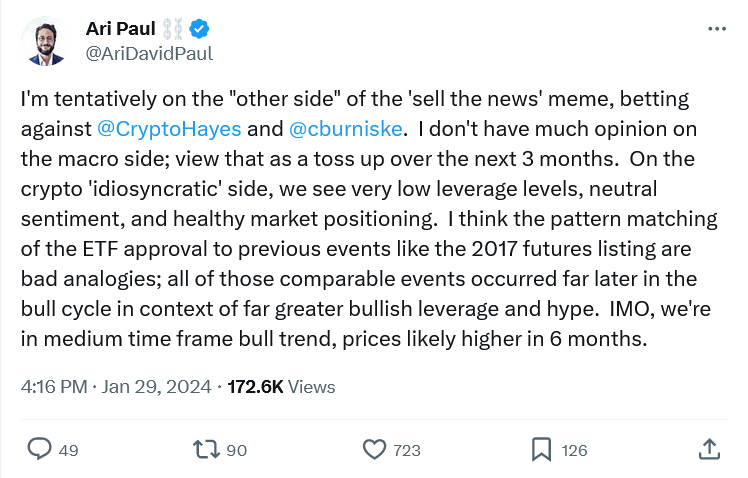Image resolution: width=748 pixels, height=478 pixels.
Task: Click the 90 reposts count
Action: coord(236,451)
